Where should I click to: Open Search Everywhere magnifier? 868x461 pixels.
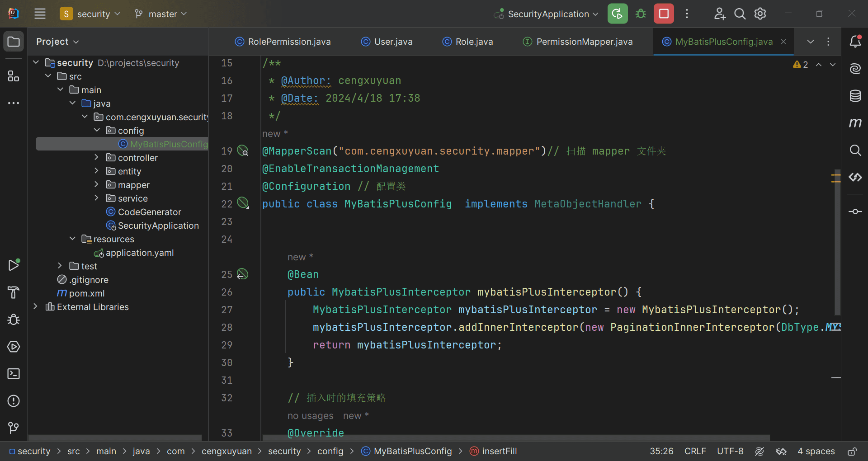(740, 14)
